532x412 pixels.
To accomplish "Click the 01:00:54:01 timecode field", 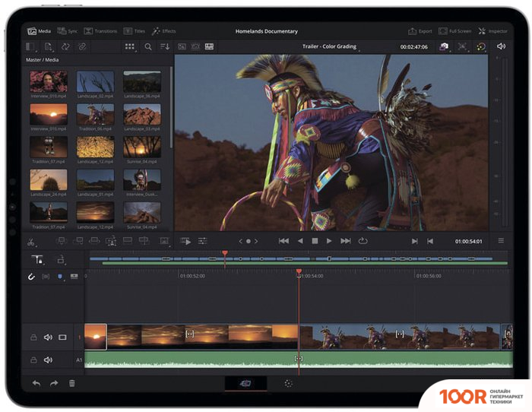I will [469, 241].
